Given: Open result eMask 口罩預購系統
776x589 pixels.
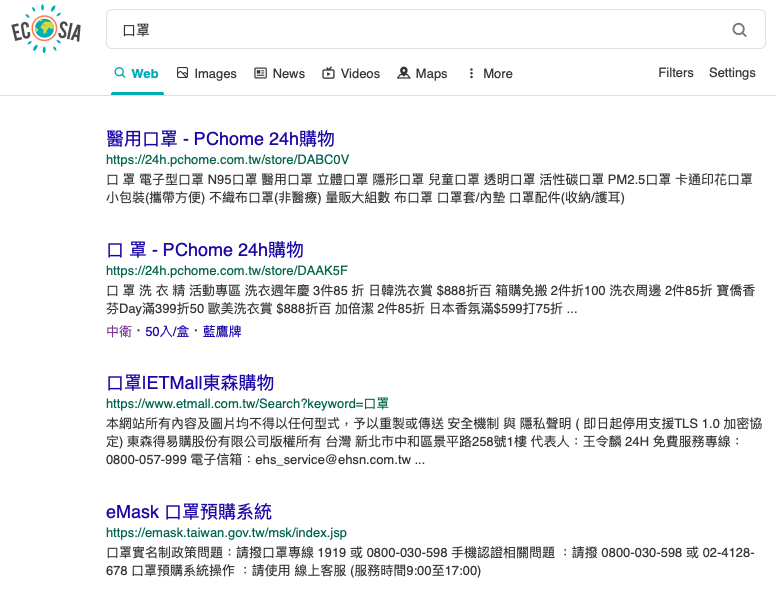Looking at the screenshot, I should 189,512.
